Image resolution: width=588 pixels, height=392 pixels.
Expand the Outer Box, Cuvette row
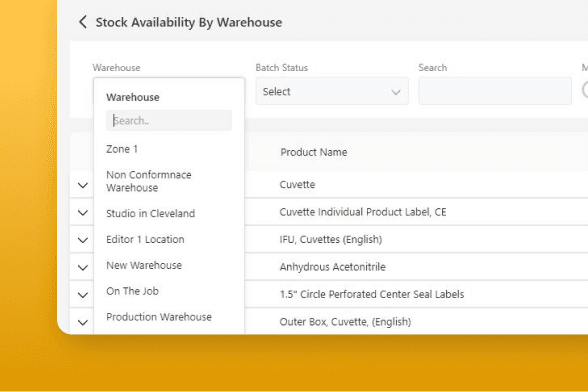click(x=83, y=322)
